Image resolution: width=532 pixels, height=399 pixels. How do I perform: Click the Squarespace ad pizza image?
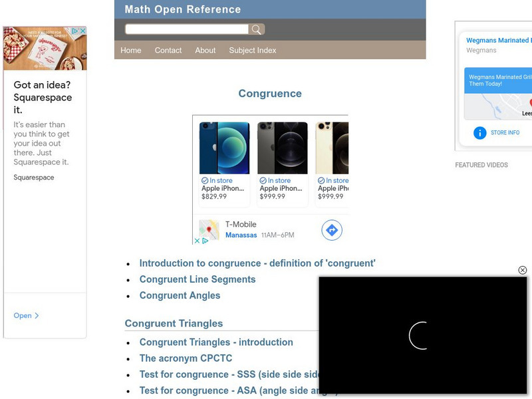pyautogui.click(x=45, y=49)
